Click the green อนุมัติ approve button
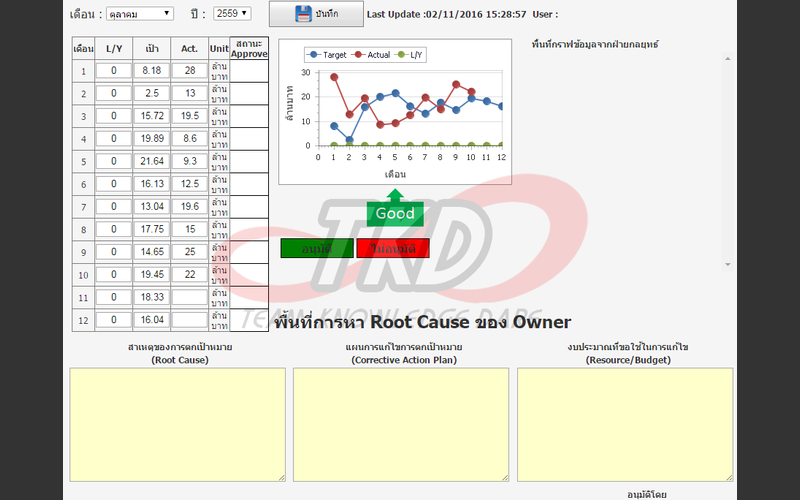Viewport: 800px width, 500px height. point(317,248)
